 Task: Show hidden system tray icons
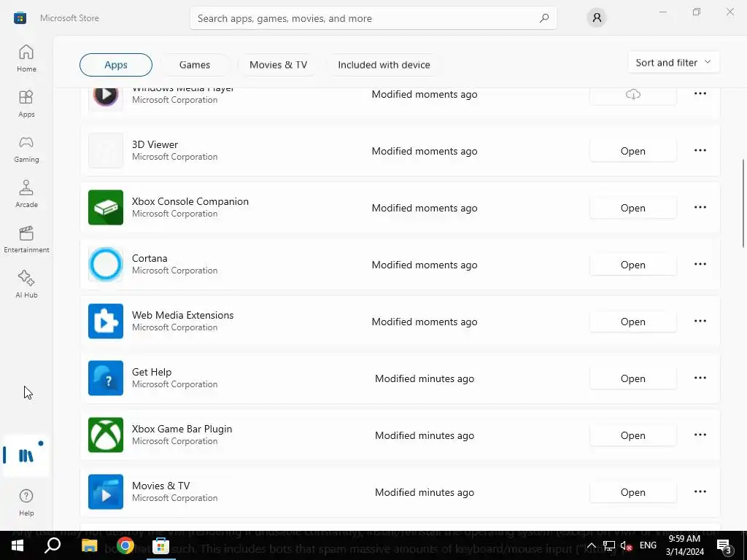click(x=591, y=545)
